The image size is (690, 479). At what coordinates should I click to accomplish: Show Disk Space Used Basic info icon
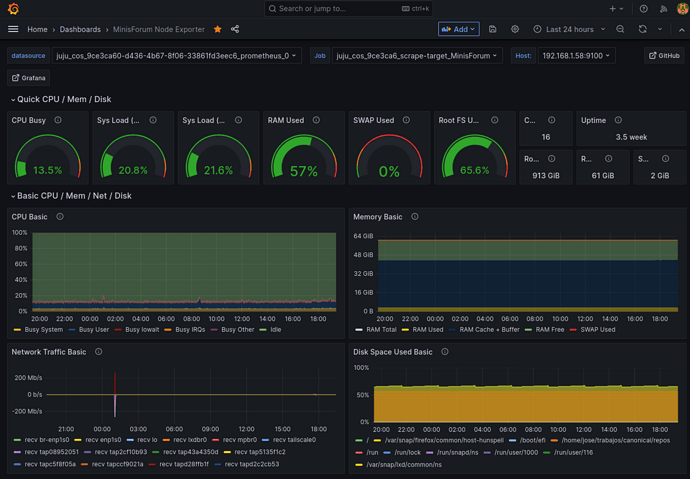pyautogui.click(x=445, y=351)
